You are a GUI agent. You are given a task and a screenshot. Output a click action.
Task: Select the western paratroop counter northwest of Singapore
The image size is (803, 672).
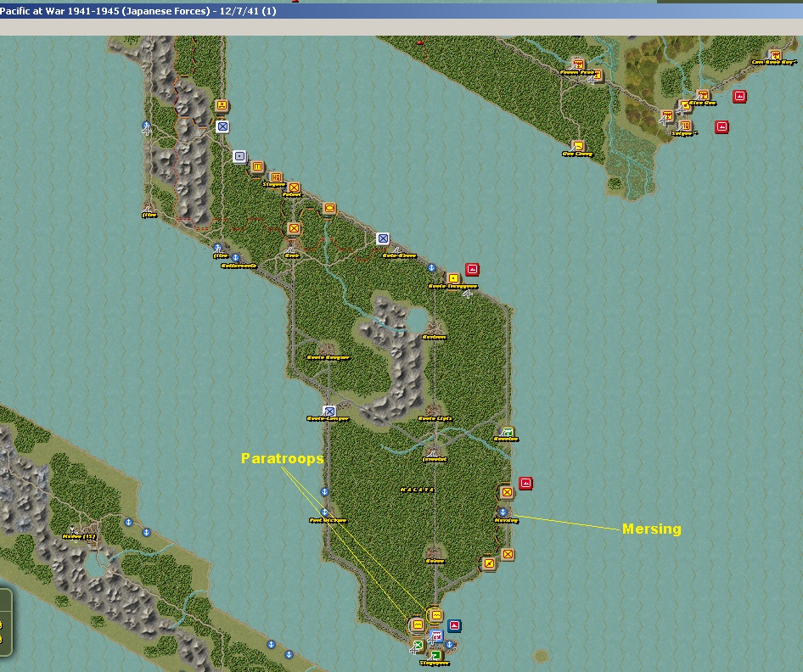click(418, 624)
